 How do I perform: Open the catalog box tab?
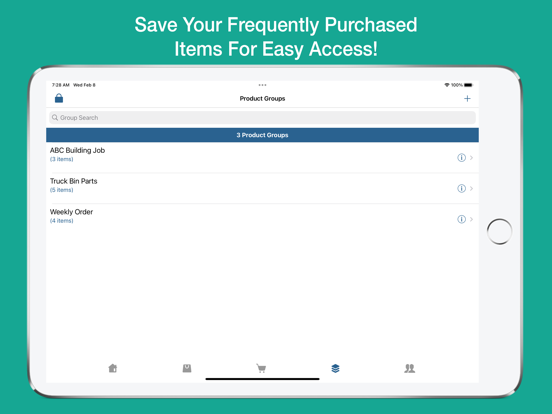coord(187,368)
